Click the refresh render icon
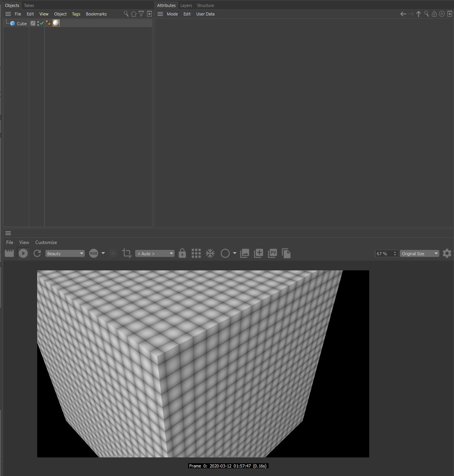This screenshot has height=476, width=454. (x=37, y=253)
